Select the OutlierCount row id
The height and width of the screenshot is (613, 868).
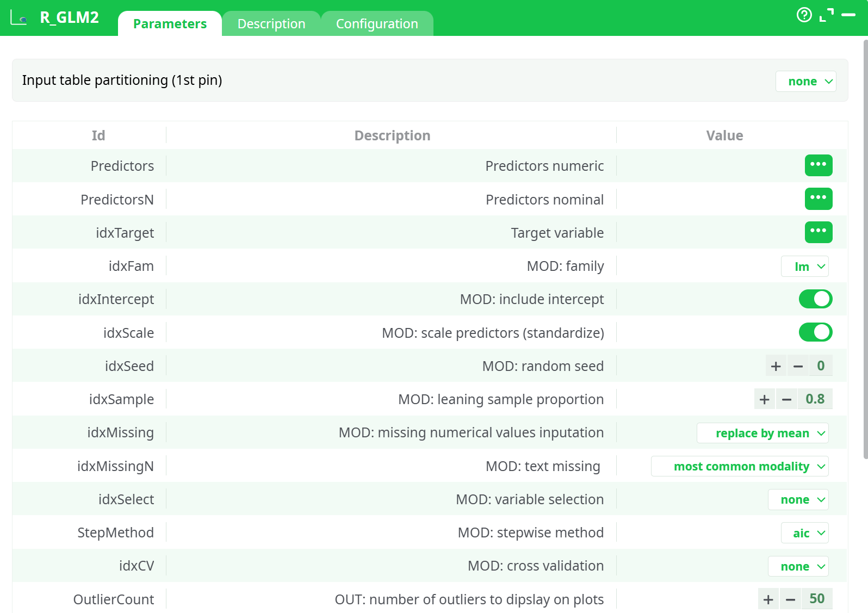tap(114, 599)
